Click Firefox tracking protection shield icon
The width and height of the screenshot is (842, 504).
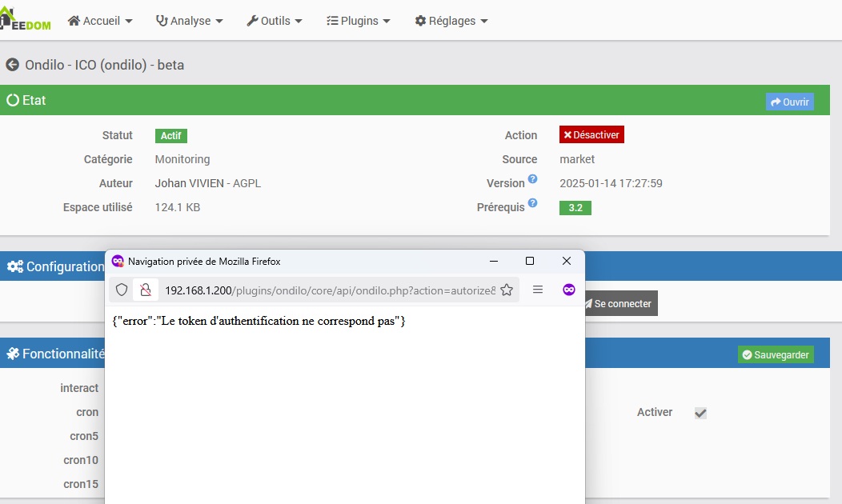pyautogui.click(x=122, y=290)
